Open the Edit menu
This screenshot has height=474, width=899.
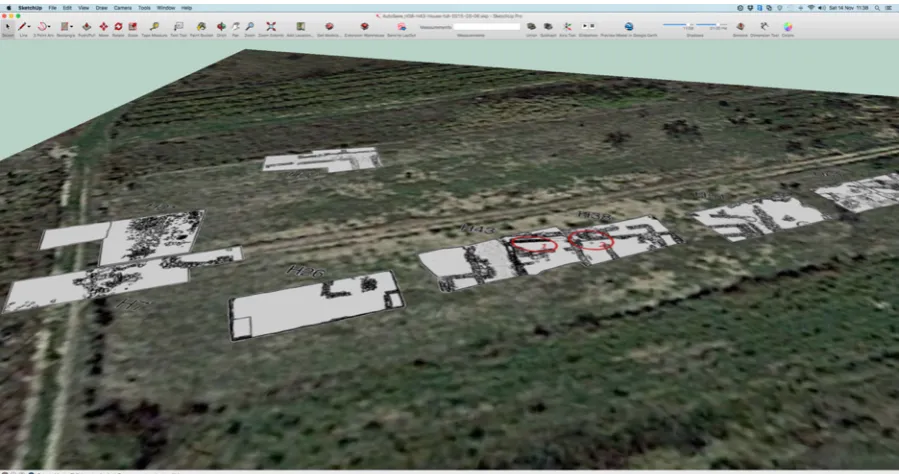click(x=67, y=8)
